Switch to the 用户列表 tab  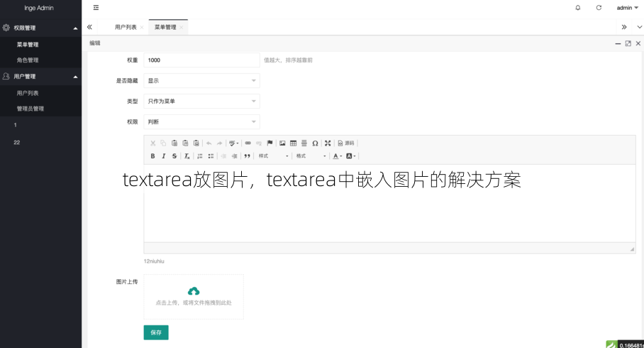tap(126, 27)
